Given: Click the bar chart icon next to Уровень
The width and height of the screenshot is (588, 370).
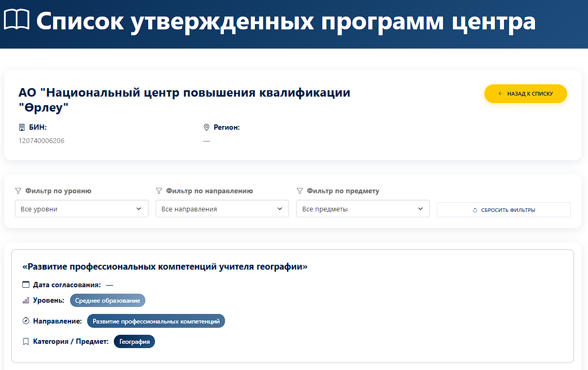Looking at the screenshot, I should tap(25, 300).
